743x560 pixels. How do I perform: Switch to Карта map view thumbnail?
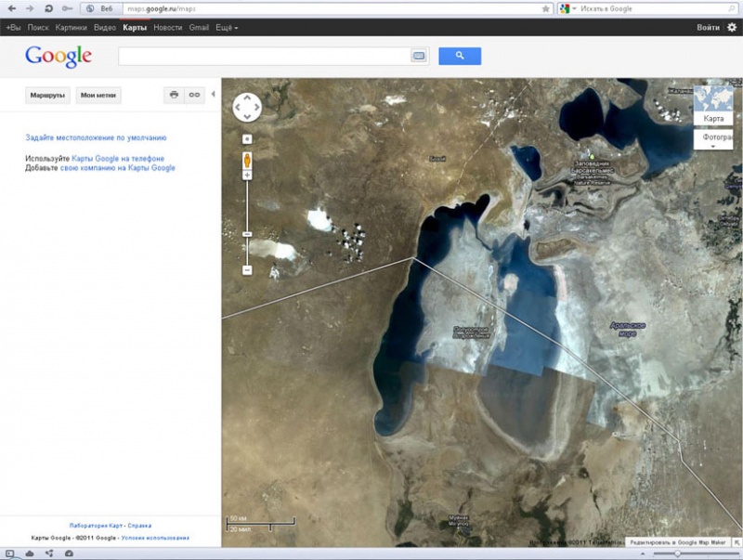713,105
